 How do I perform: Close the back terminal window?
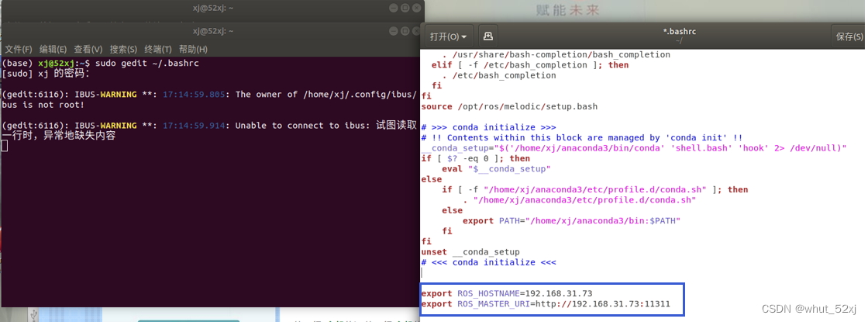pos(415,8)
